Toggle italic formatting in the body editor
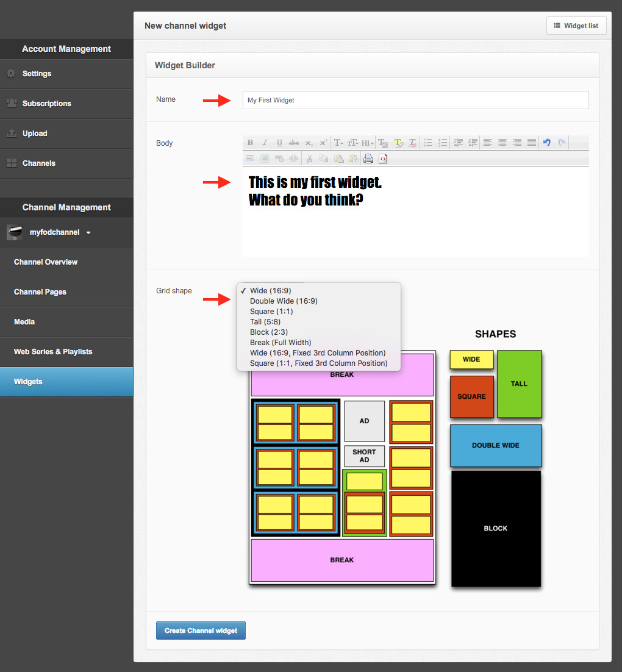622x672 pixels. coord(265,143)
